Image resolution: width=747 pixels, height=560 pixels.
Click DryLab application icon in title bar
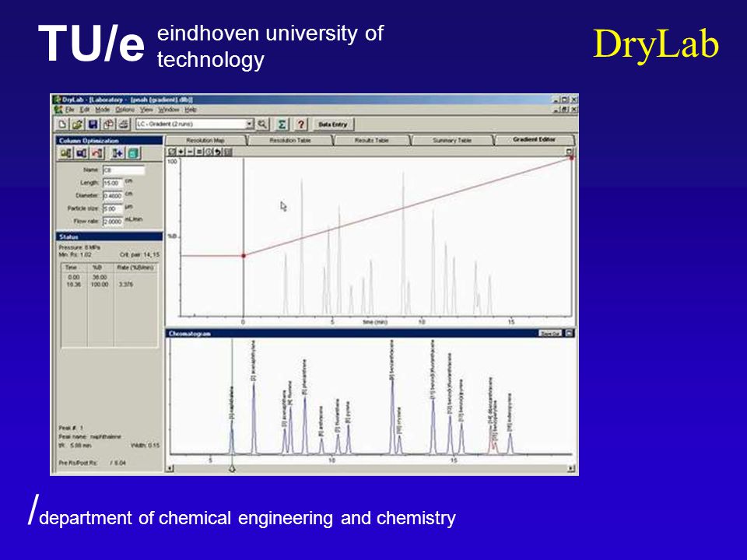pos(57,100)
